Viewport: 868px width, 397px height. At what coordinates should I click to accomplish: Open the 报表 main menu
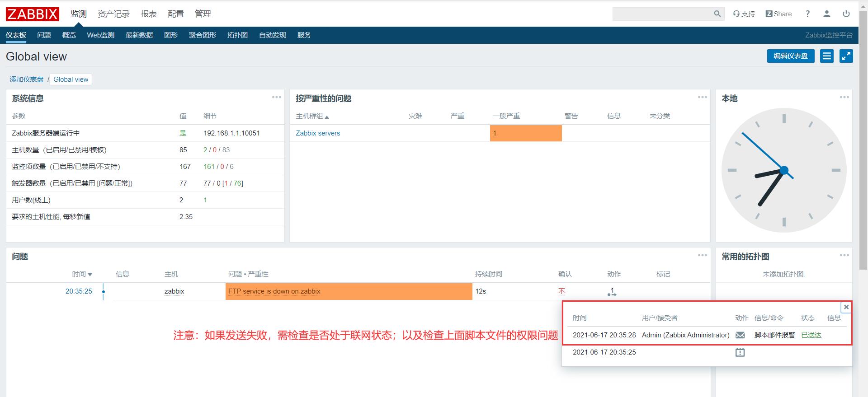(149, 14)
